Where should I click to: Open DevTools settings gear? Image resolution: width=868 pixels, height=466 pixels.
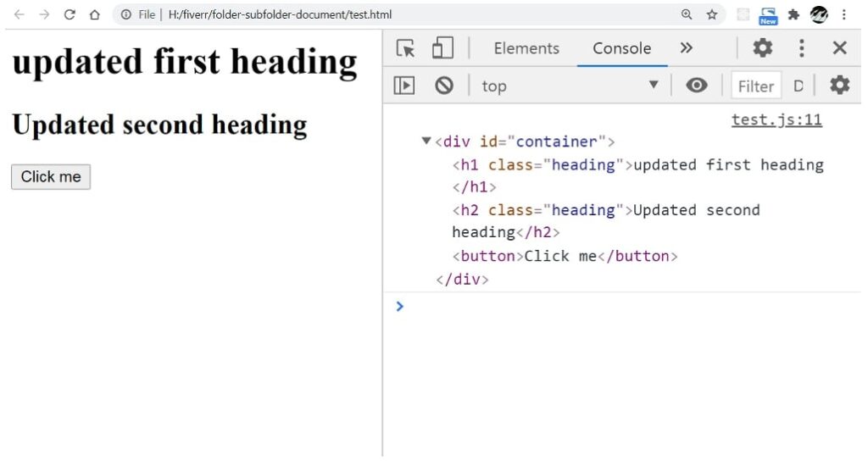[x=762, y=48]
